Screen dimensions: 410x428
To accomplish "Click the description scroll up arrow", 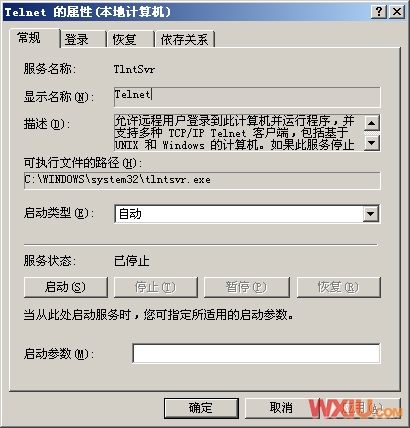I will (372, 123).
